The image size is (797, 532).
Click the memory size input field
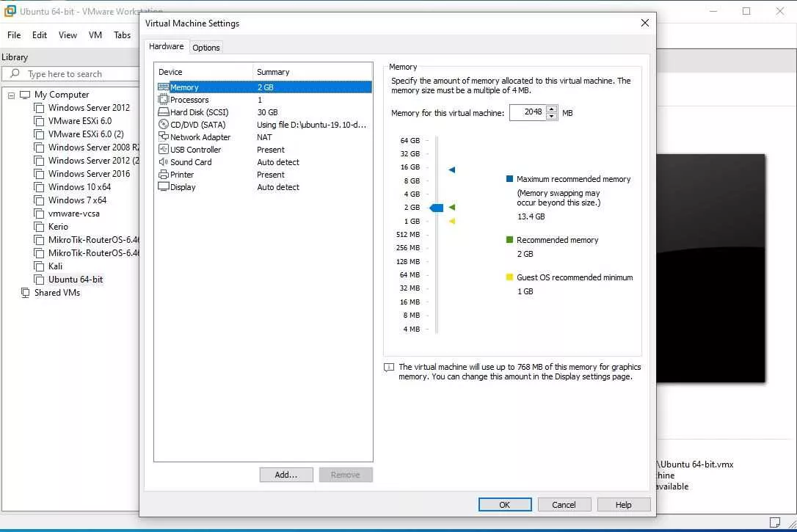tap(528, 112)
